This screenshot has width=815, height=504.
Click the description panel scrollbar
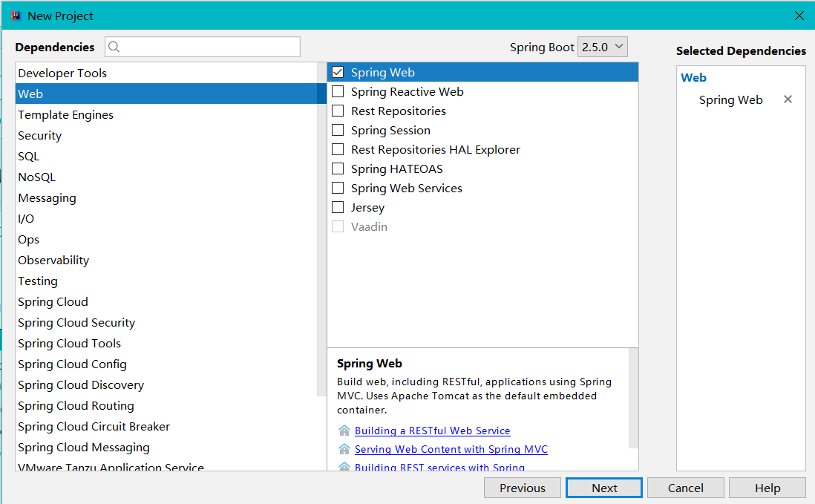pos(633,398)
